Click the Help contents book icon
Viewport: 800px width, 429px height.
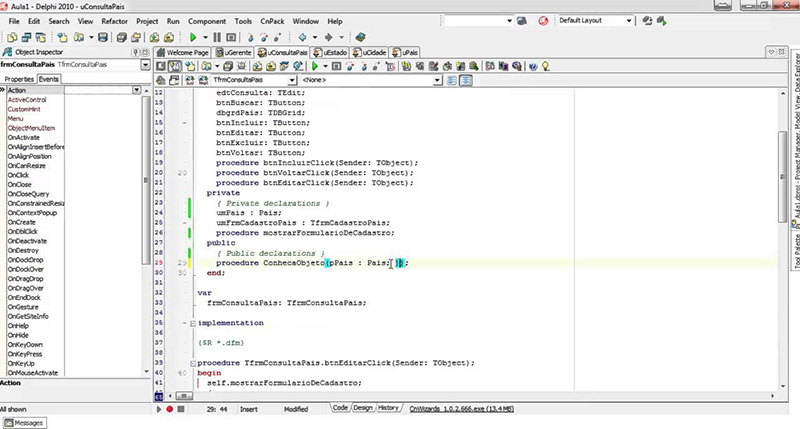[x=360, y=37]
